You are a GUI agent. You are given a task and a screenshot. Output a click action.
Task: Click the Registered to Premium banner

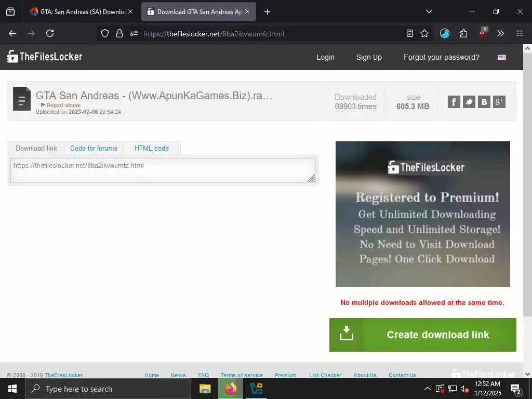(x=423, y=214)
